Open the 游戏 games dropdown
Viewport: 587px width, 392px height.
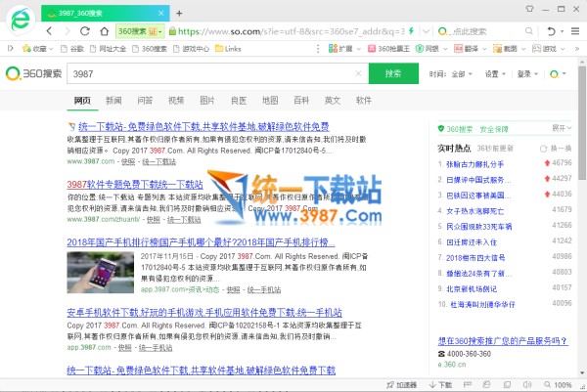[549, 49]
